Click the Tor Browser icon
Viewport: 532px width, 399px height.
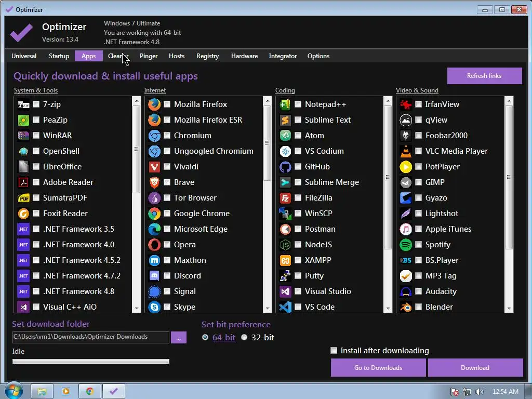[154, 198]
